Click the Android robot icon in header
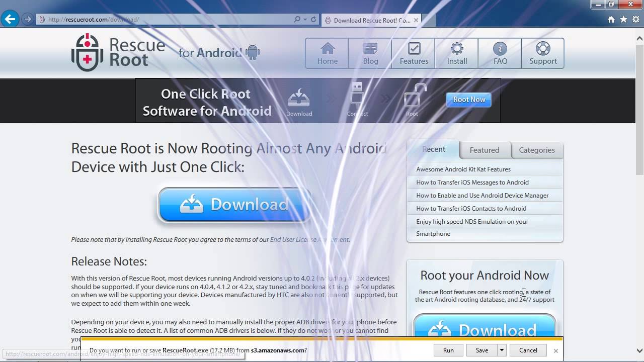Viewport: 644px width, 362px height. coord(252,52)
